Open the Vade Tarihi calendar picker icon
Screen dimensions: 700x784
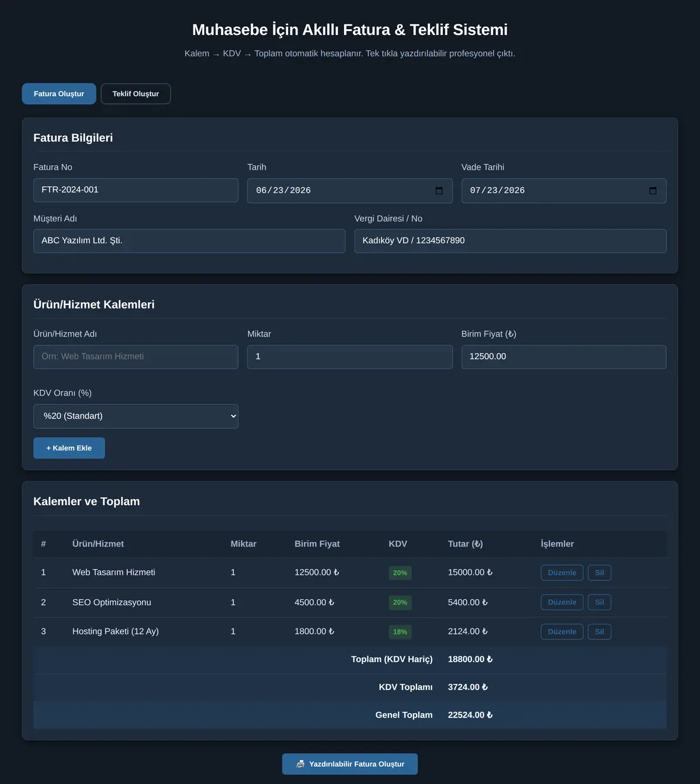(x=653, y=191)
